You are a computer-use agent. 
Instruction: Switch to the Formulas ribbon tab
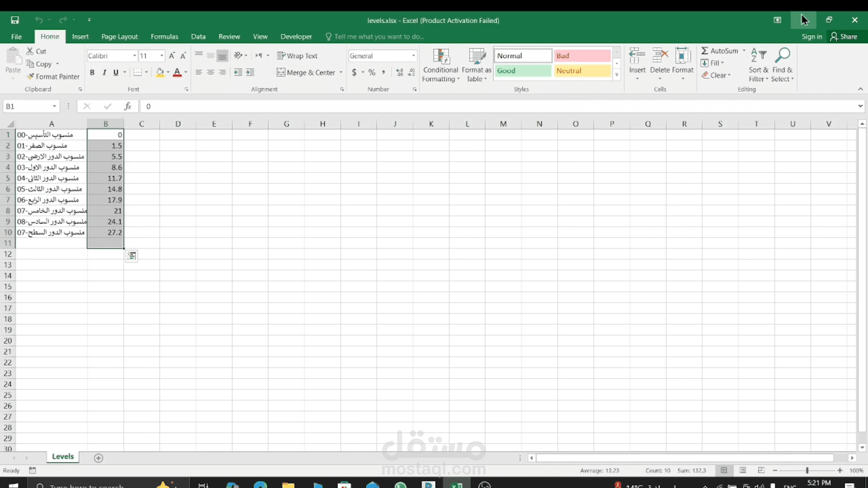(164, 37)
